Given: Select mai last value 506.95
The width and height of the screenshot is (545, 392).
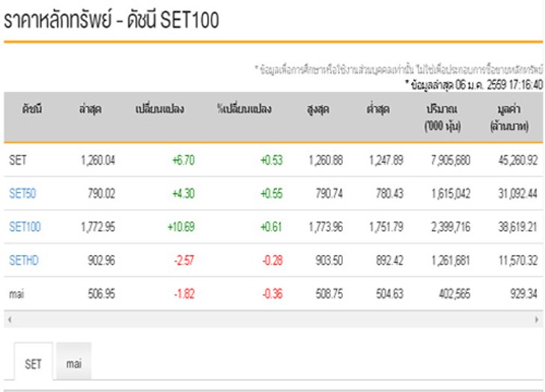Looking at the screenshot, I should click(102, 294).
